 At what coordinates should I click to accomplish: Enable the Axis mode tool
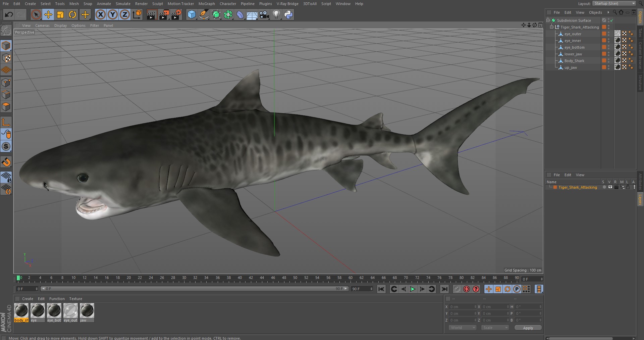tap(6, 123)
